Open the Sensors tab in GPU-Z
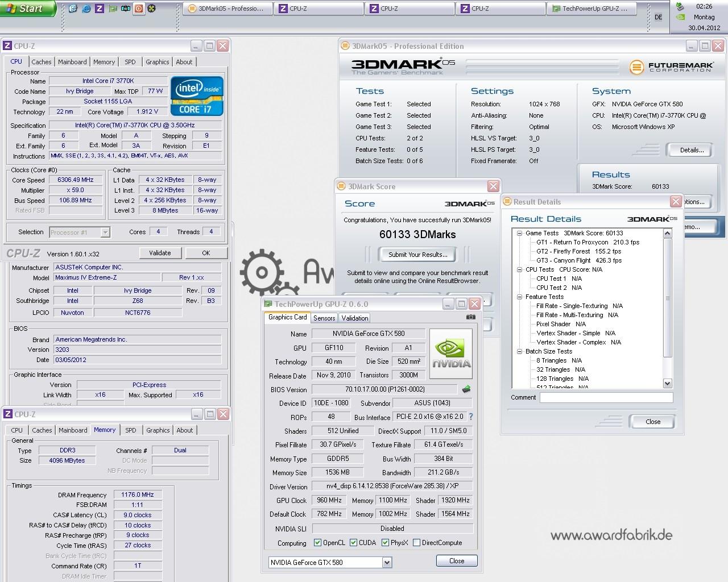This screenshot has height=582, width=728. 324,318
